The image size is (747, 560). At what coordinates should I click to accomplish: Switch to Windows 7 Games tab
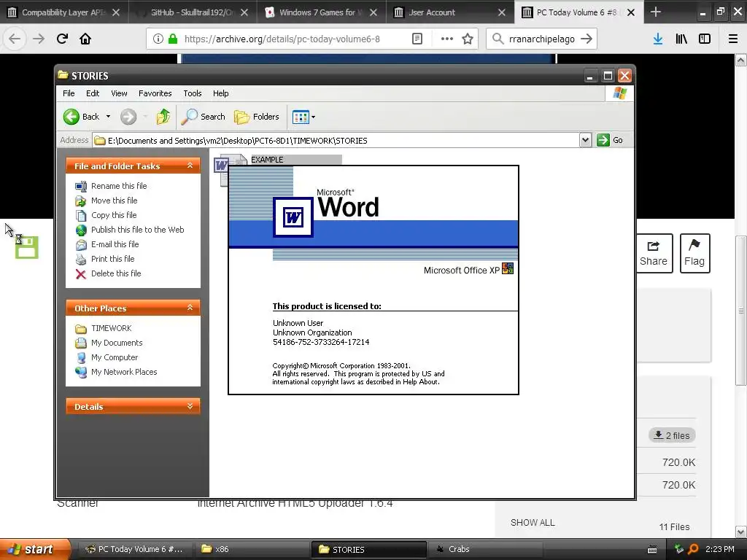pos(322,12)
